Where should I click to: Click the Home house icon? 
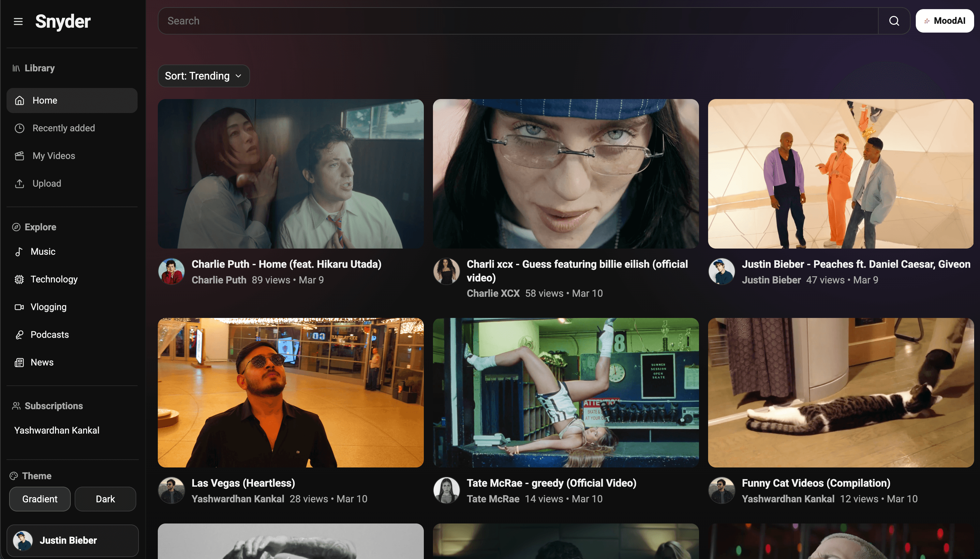click(20, 101)
